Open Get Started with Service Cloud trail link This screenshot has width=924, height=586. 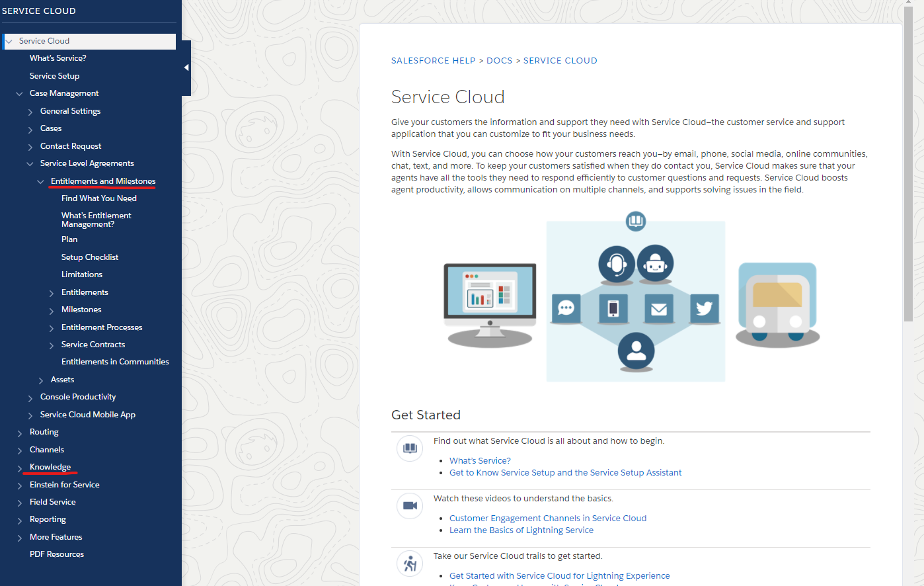pos(560,576)
